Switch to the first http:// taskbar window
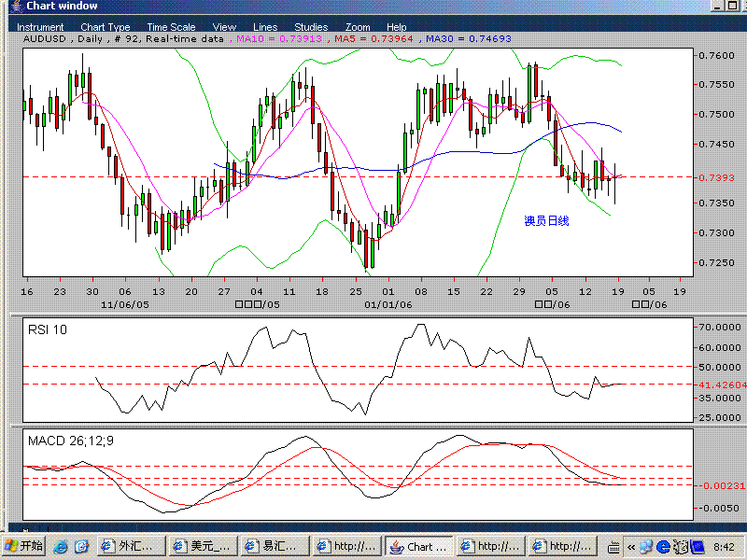 coord(346,546)
